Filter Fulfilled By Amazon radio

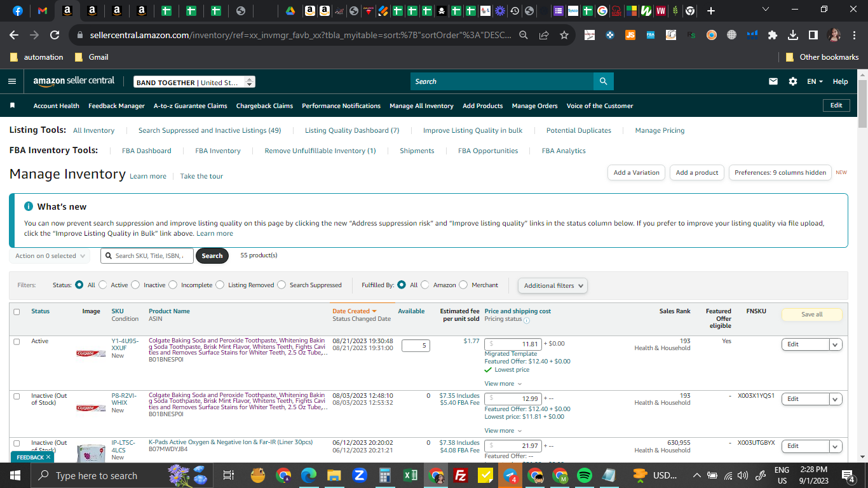tap(425, 285)
